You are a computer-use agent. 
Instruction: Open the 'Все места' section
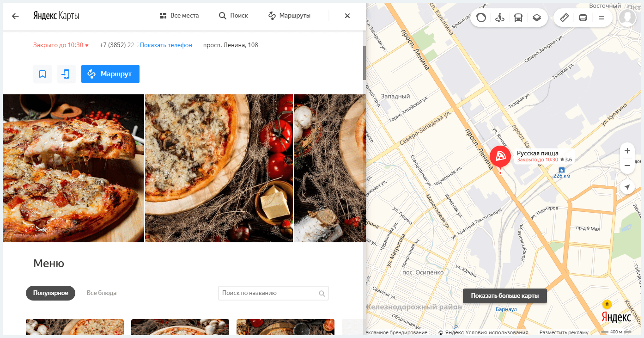(179, 16)
